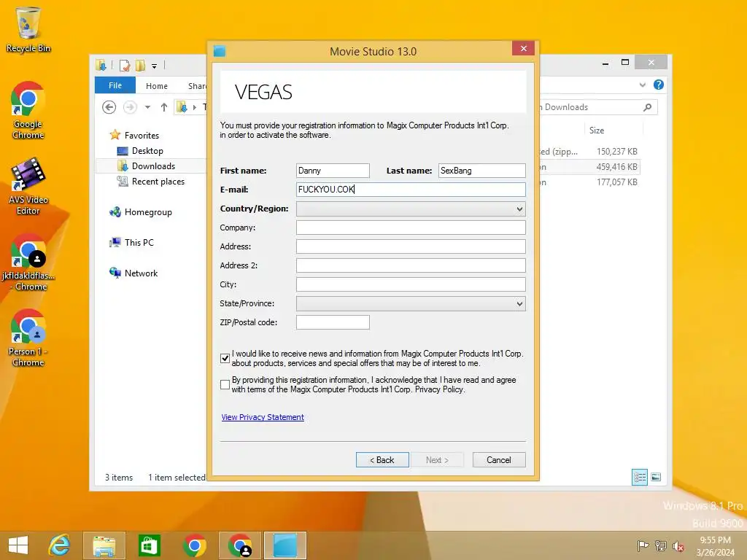Select Desktop in Explorer navigation pane
The height and width of the screenshot is (560, 747).
click(139, 151)
